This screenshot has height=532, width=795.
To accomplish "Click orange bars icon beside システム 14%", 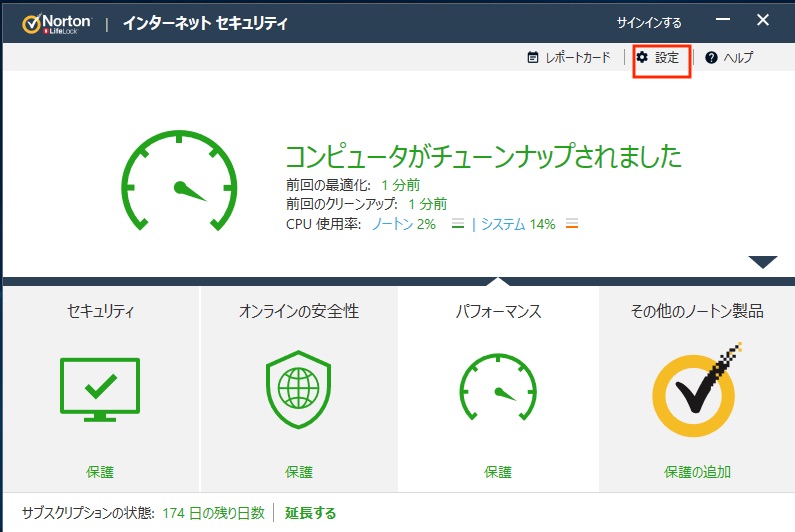I will tap(572, 224).
